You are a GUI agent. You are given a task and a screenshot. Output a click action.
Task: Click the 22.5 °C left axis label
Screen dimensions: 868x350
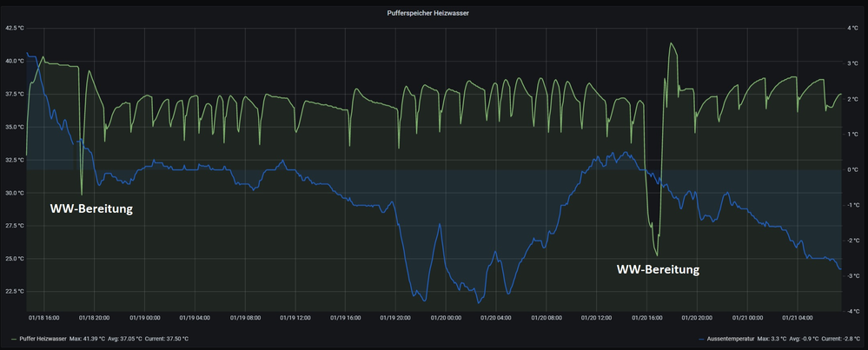coord(15,291)
